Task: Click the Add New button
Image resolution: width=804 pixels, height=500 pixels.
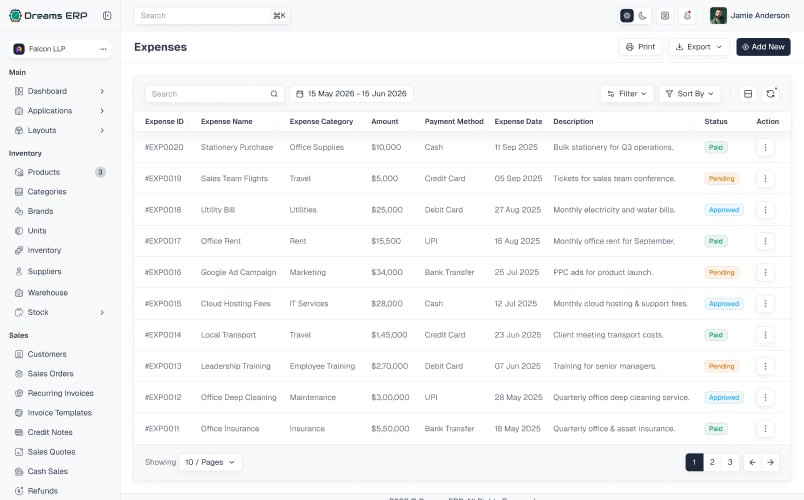Action: pyautogui.click(x=763, y=47)
